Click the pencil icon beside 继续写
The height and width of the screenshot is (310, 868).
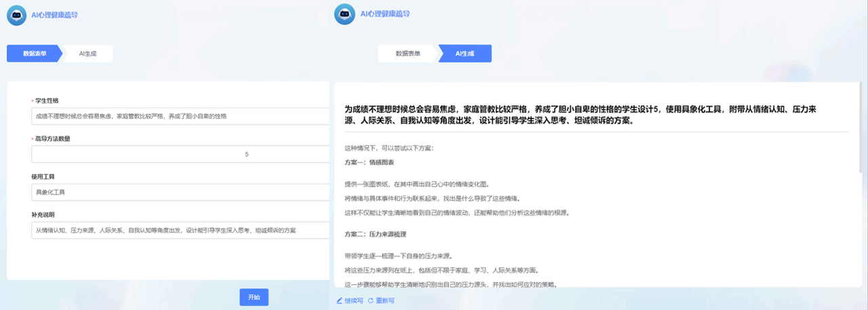[340, 300]
